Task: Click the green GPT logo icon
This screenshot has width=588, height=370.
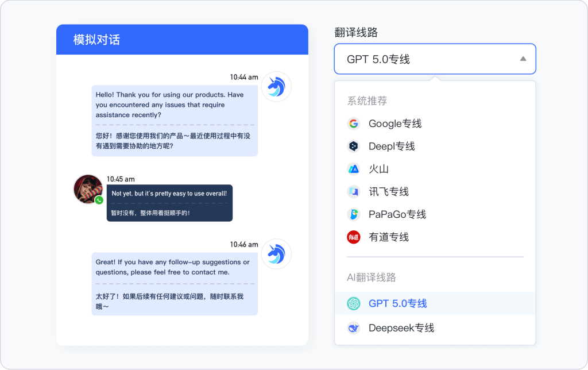Action: tap(353, 303)
